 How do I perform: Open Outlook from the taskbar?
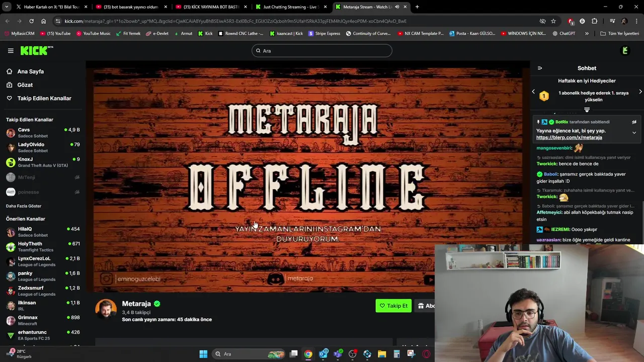[x=323, y=354]
